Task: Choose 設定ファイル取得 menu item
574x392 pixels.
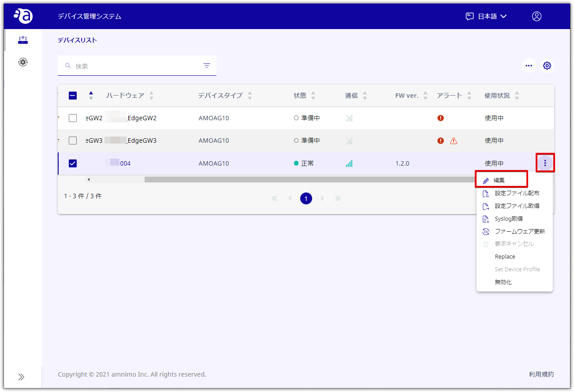Action: pos(514,206)
